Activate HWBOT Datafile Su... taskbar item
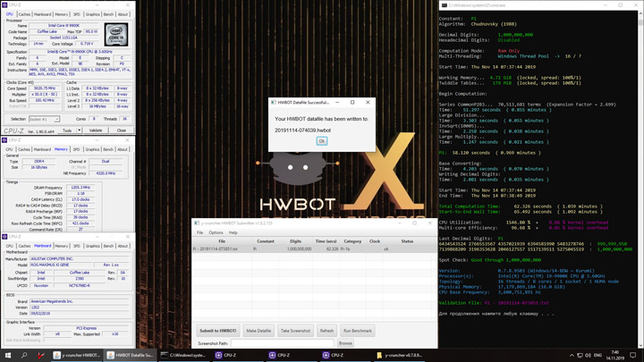 130,356
